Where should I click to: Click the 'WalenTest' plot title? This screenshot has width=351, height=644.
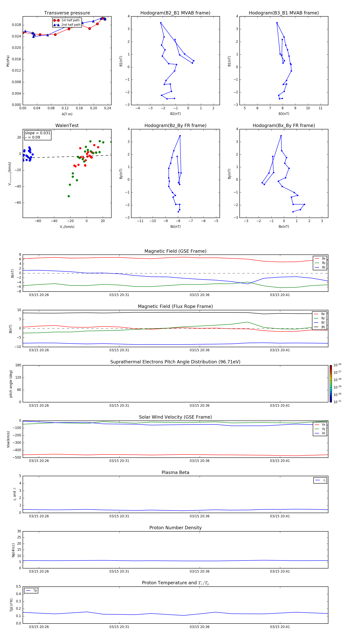67,125
